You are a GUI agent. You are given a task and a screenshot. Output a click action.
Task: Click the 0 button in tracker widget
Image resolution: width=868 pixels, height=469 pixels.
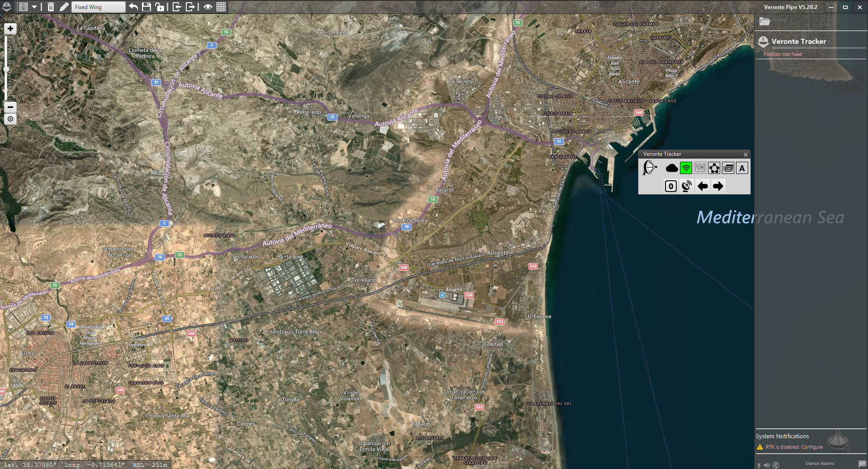click(x=671, y=186)
